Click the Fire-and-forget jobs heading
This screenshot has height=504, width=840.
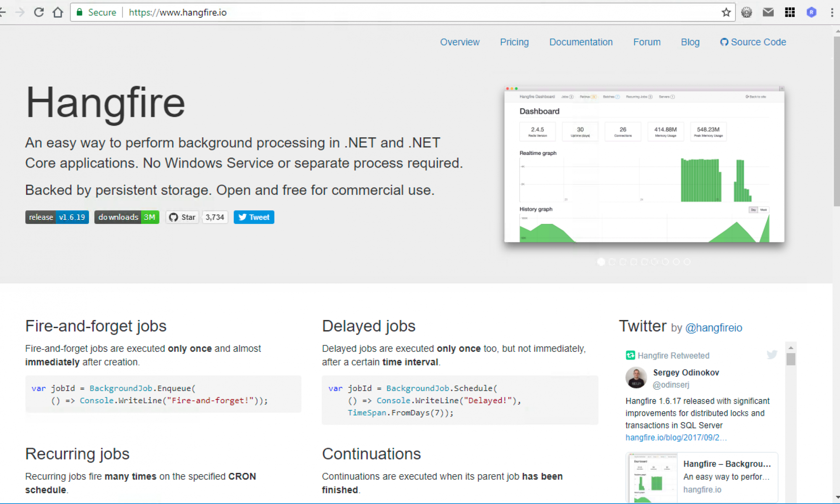pos(96,326)
